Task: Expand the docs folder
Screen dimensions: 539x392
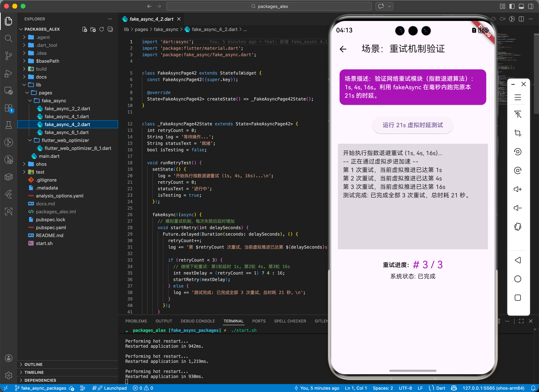Action: pos(41,77)
